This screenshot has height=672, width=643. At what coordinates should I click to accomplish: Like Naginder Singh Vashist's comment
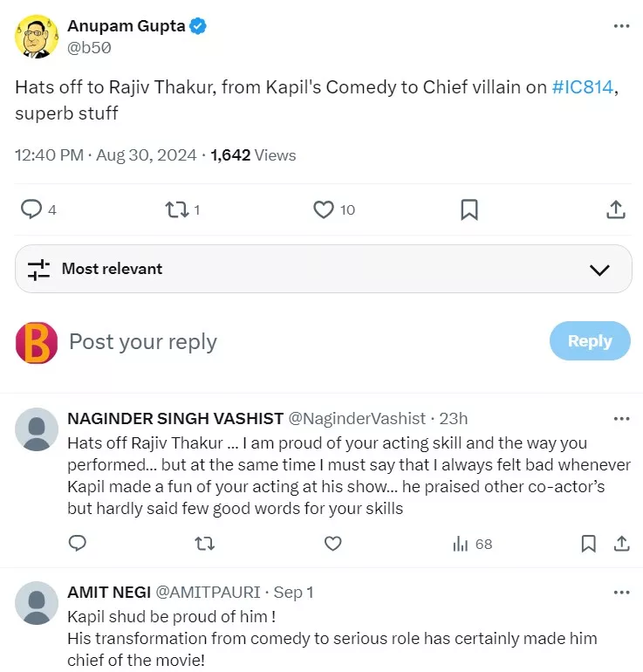tap(332, 544)
